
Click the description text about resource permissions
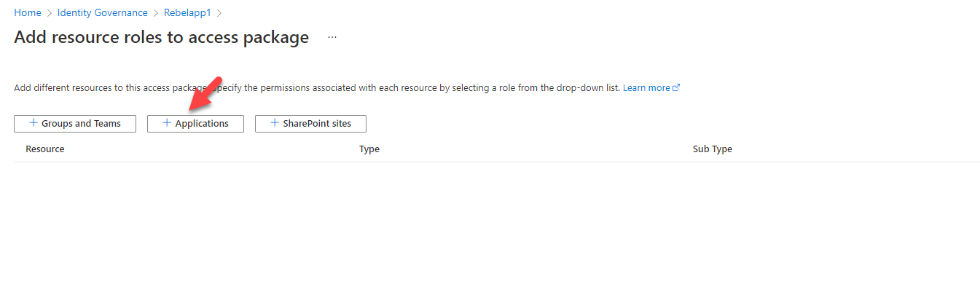point(317,87)
